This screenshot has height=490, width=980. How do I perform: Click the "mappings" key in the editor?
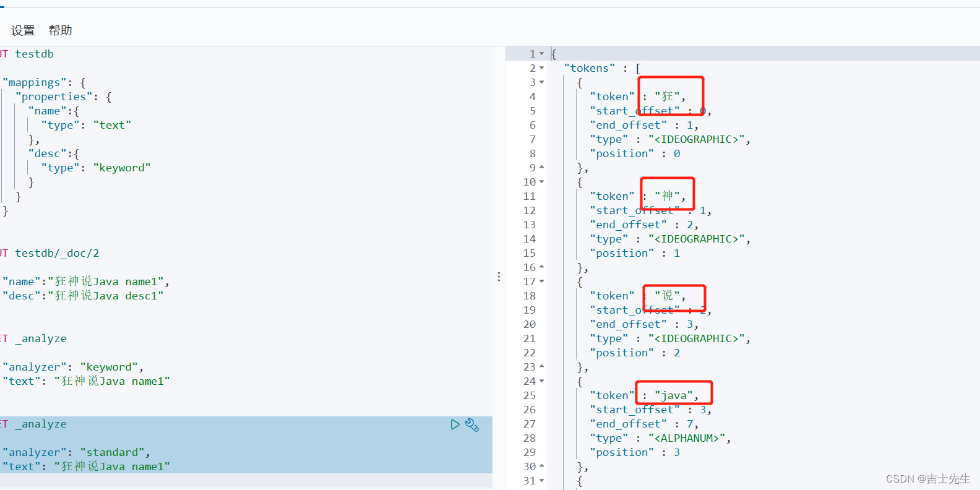[34, 82]
